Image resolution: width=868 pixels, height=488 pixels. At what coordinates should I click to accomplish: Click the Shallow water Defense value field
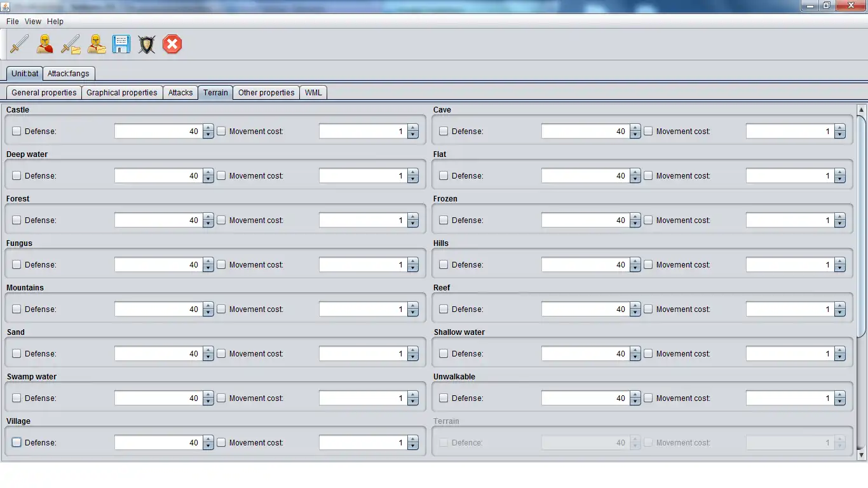click(x=585, y=354)
